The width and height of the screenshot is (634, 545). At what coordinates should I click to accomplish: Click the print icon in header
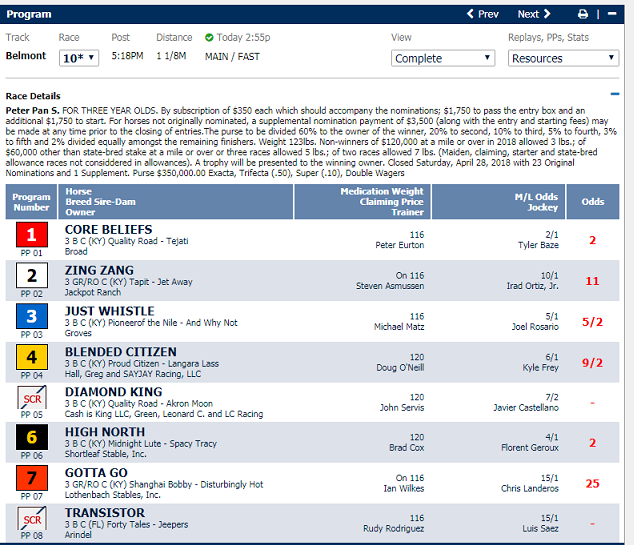click(583, 14)
